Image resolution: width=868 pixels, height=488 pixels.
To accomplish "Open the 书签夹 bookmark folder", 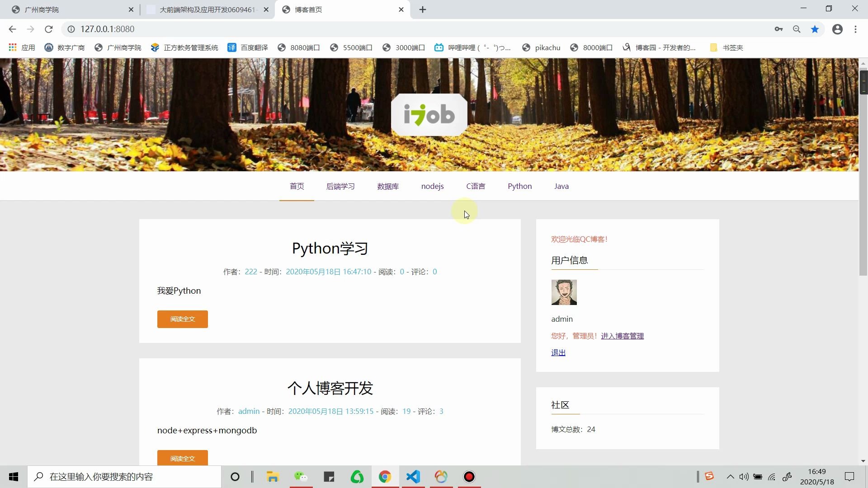I will click(x=726, y=47).
